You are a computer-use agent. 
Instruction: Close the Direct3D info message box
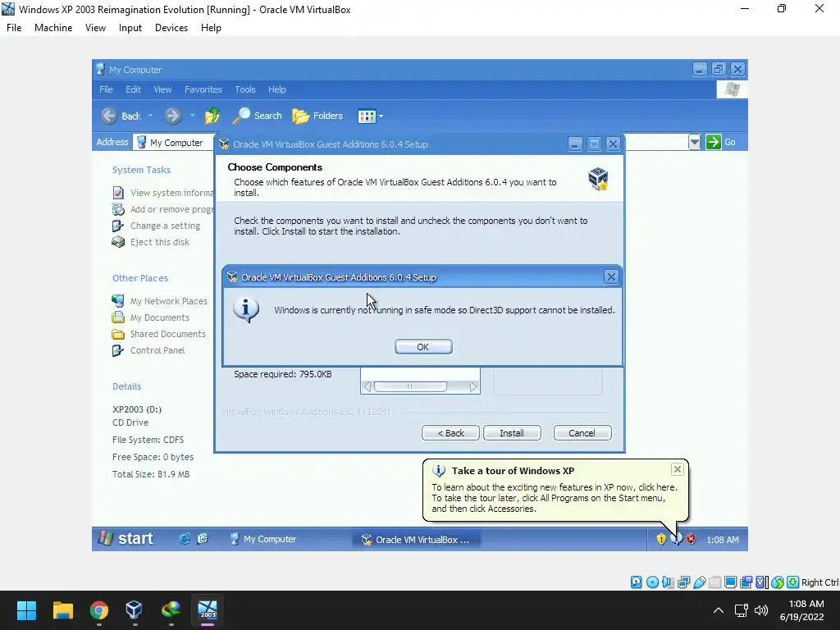coord(610,276)
